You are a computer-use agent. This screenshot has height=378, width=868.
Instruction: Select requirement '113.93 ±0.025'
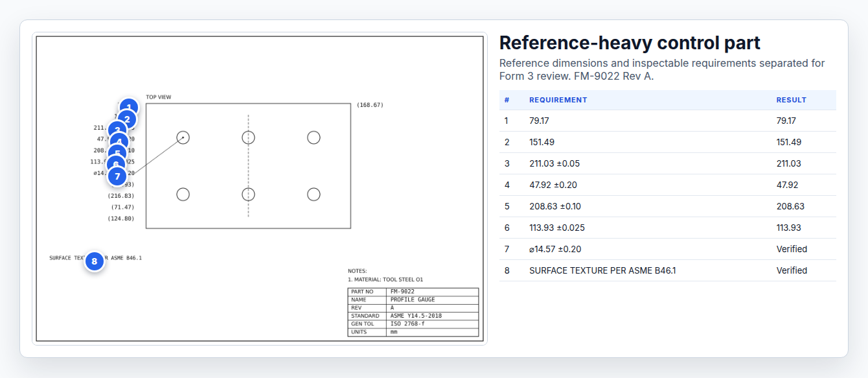[556, 228]
